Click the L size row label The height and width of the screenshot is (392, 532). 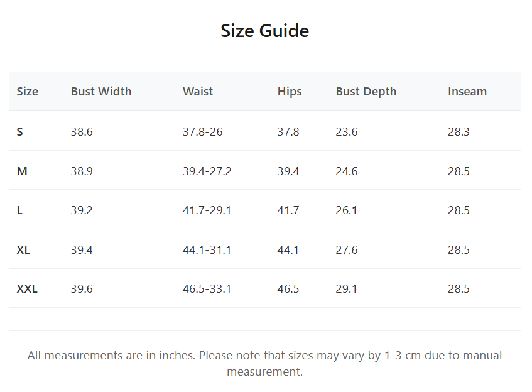(19, 210)
